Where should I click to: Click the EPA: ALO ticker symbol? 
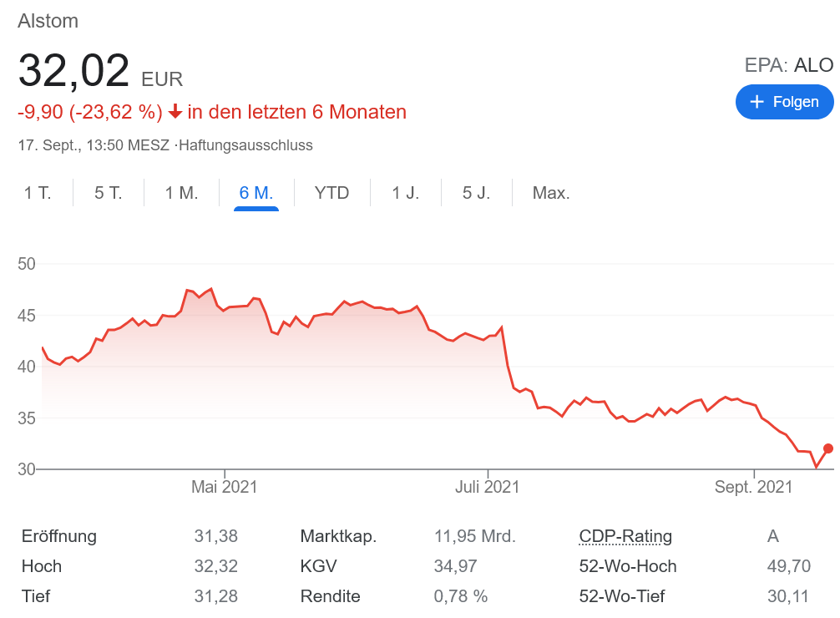coord(789,66)
